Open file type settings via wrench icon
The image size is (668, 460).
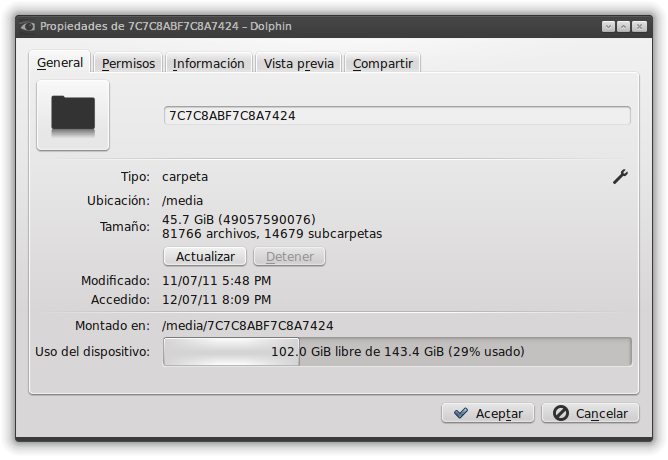tap(620, 177)
